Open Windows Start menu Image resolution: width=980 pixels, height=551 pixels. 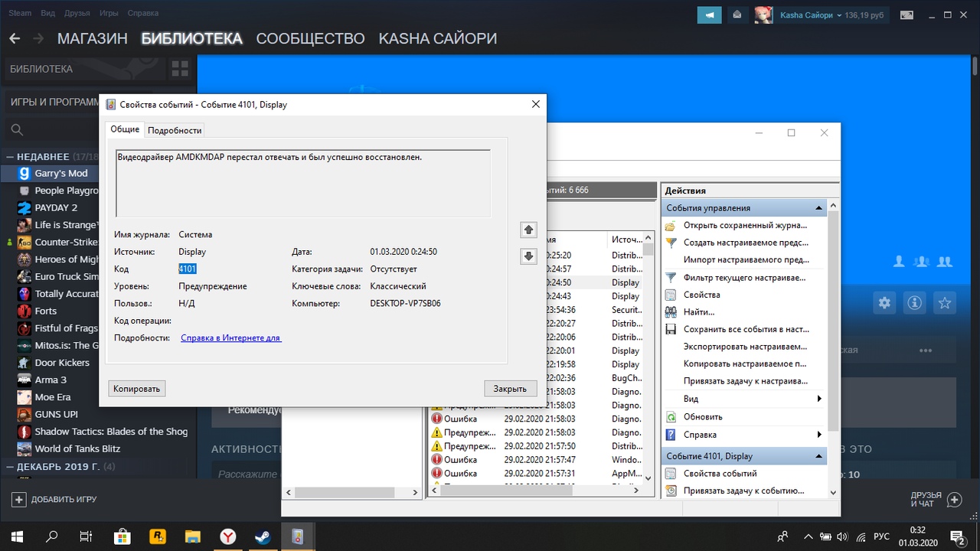coord(17,536)
